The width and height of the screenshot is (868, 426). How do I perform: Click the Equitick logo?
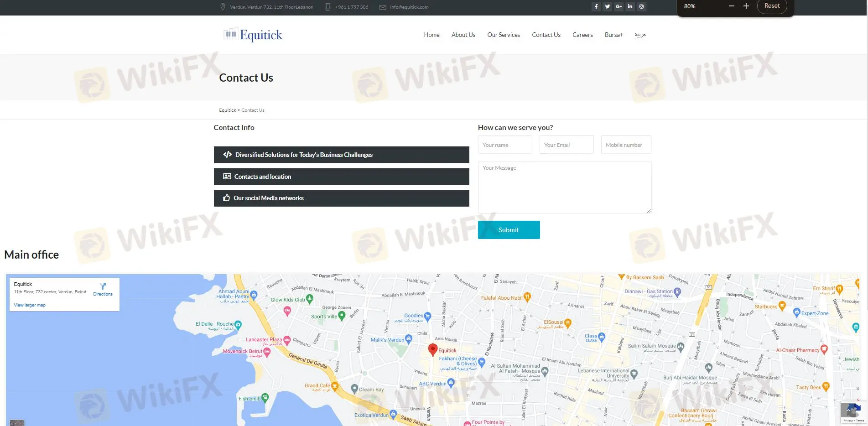point(253,35)
